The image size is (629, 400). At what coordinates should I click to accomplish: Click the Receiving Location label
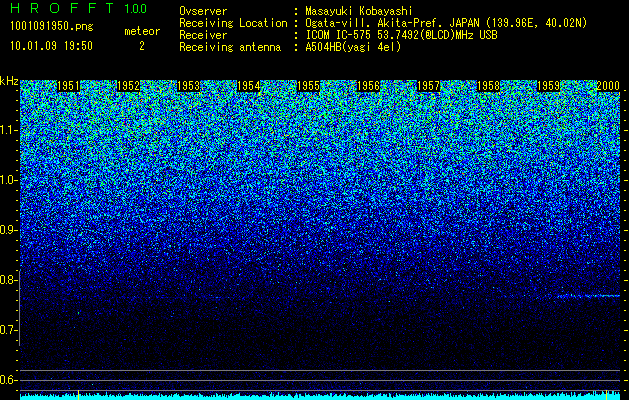[x=233, y=23]
